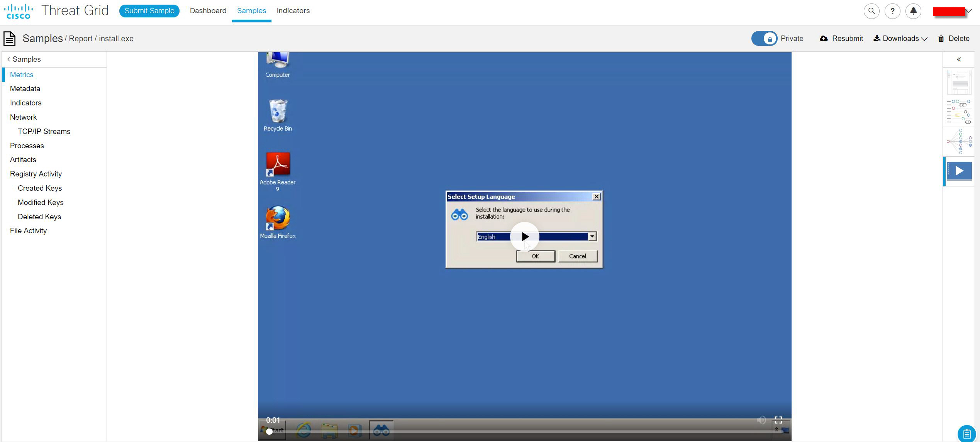
Task: Click the search magnifier icon
Action: (871, 11)
